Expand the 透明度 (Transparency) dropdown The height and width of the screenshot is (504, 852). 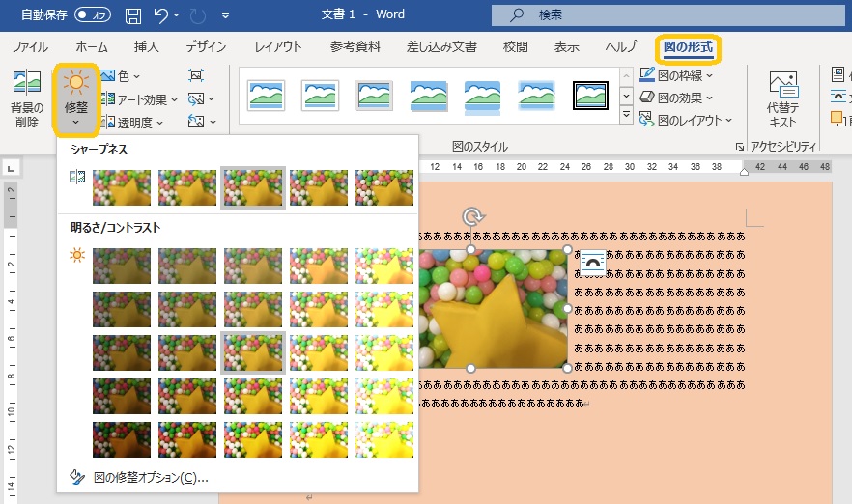point(133,123)
